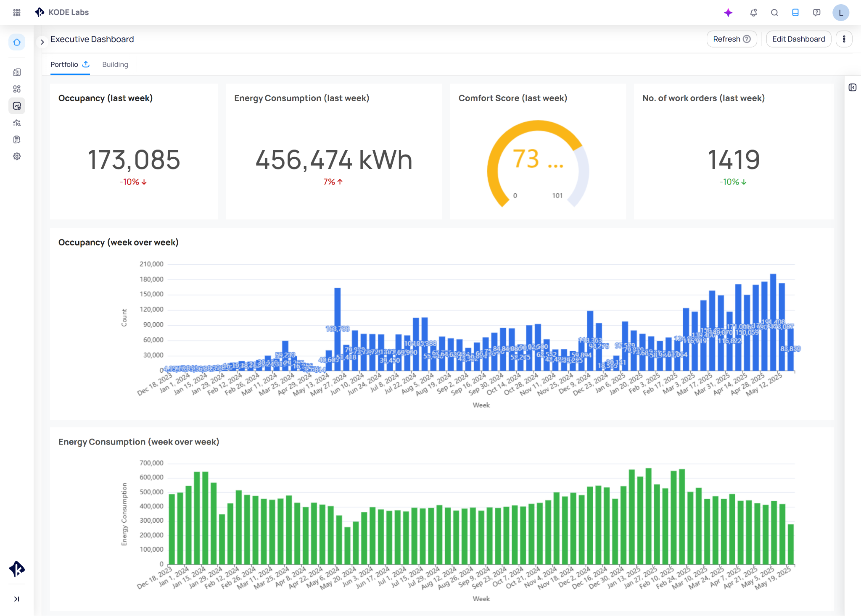Click the Refresh button
Image resolution: width=861 pixels, height=616 pixels.
[732, 39]
